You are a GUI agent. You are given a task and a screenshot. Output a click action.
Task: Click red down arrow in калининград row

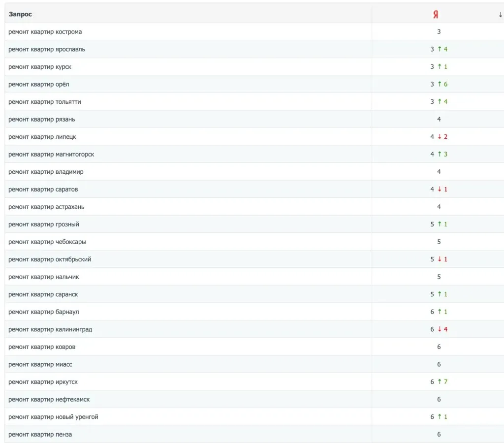(440, 329)
